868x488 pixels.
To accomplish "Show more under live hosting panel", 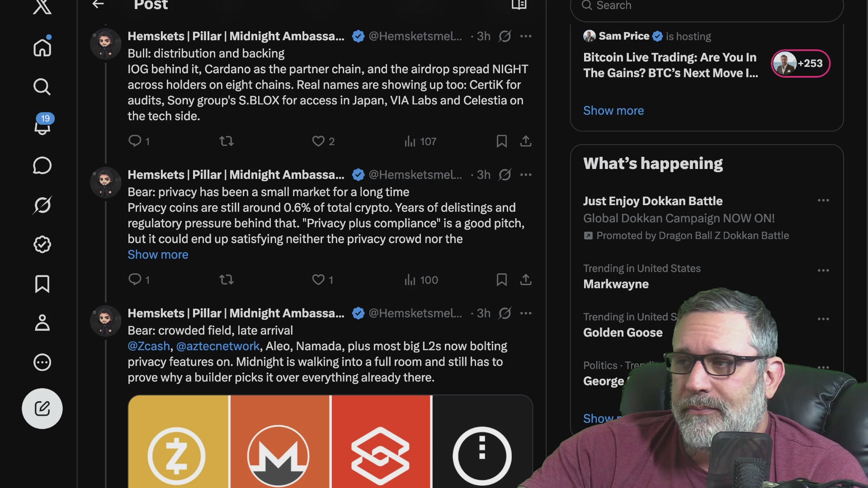I will click(613, 111).
